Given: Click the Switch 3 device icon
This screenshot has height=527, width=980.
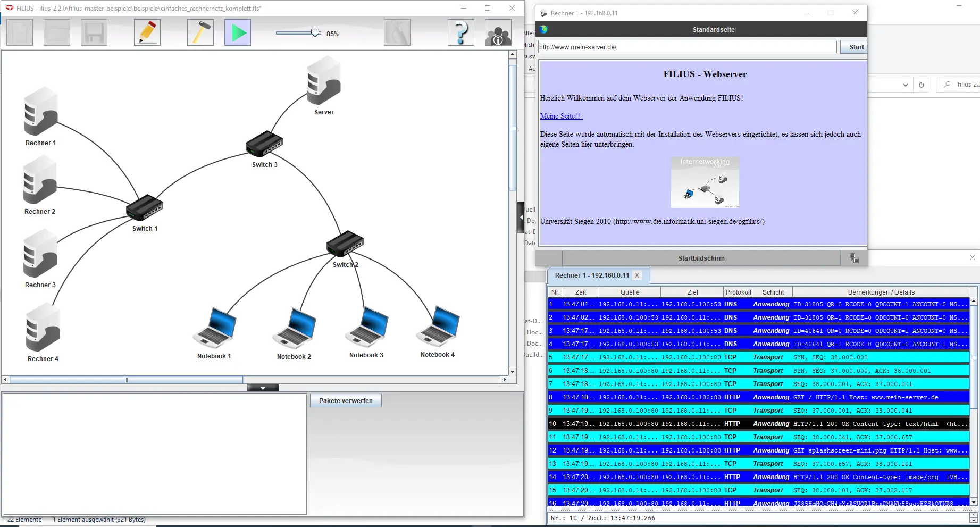Looking at the screenshot, I should pyautogui.click(x=264, y=144).
